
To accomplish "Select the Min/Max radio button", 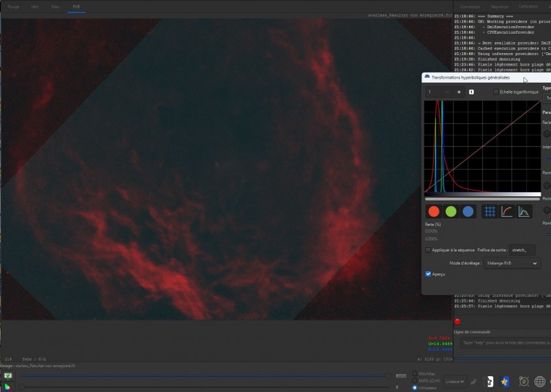I will pos(415,373).
